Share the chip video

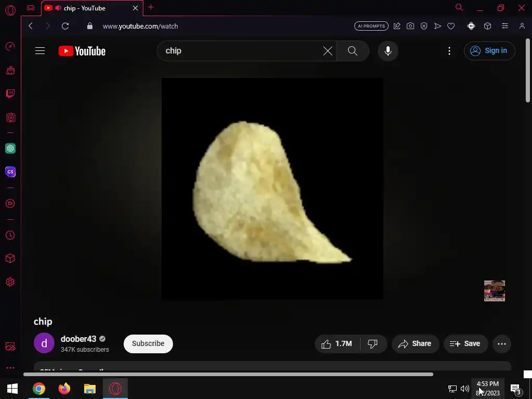[415, 344]
